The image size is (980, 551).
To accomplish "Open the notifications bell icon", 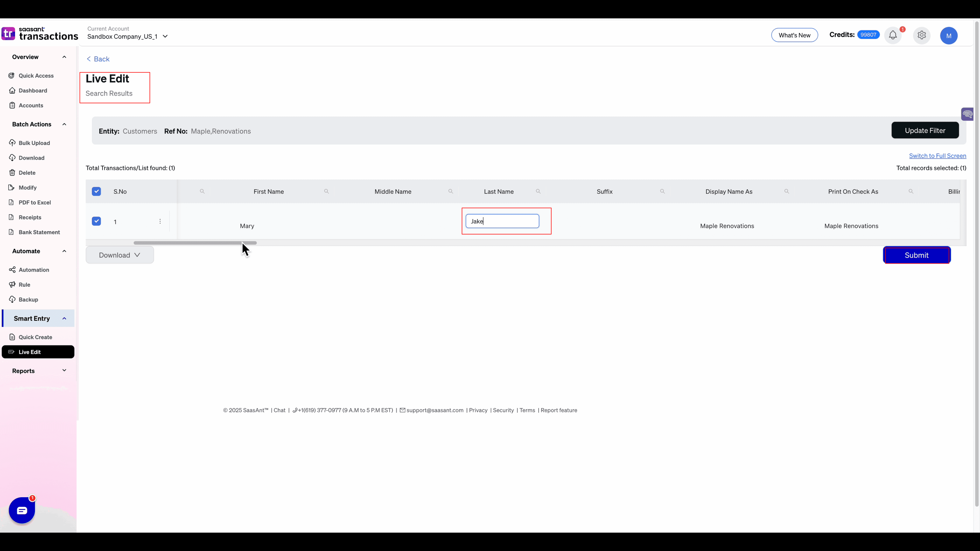I will point(893,35).
